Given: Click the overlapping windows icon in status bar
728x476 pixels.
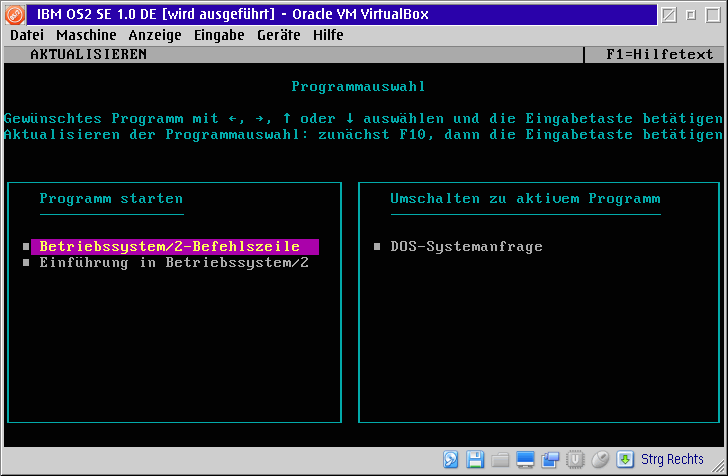Looking at the screenshot, I should coord(550,459).
